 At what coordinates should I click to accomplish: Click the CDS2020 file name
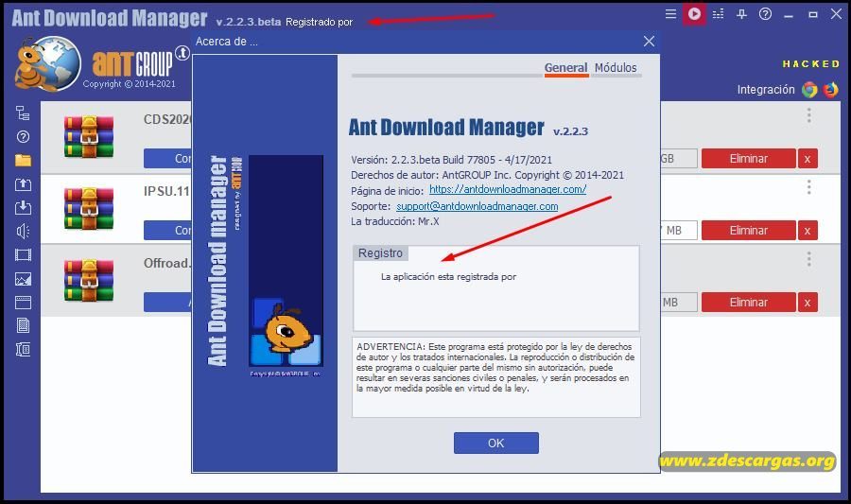pos(167,119)
